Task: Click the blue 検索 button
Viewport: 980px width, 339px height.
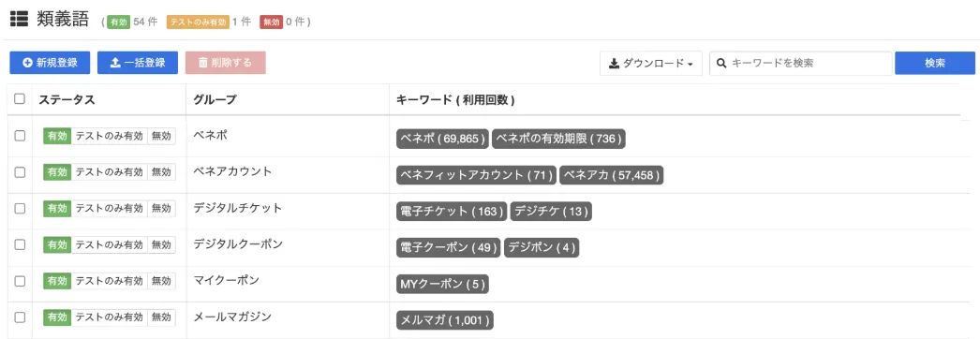Action: (x=935, y=63)
